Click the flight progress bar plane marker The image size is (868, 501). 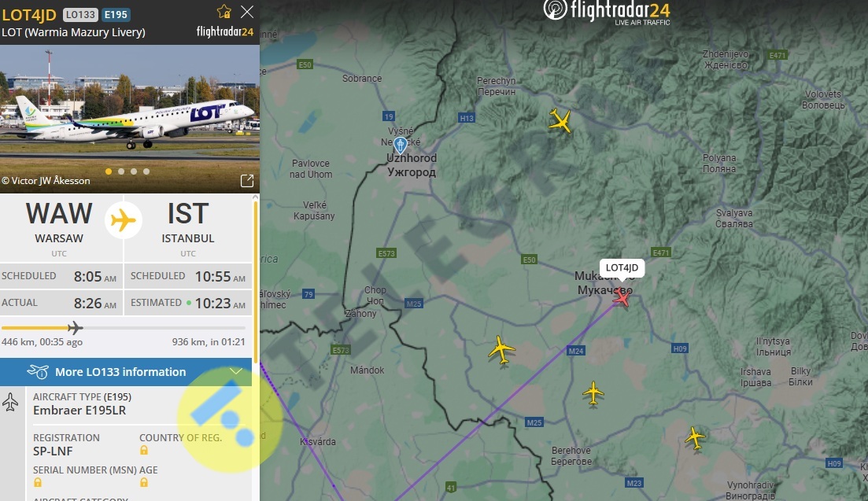[76, 328]
